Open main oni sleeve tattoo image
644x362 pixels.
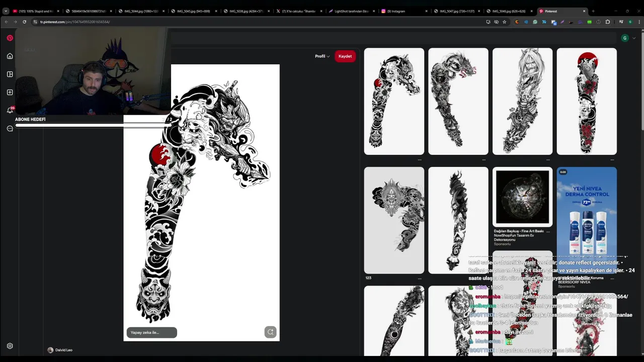click(x=201, y=203)
